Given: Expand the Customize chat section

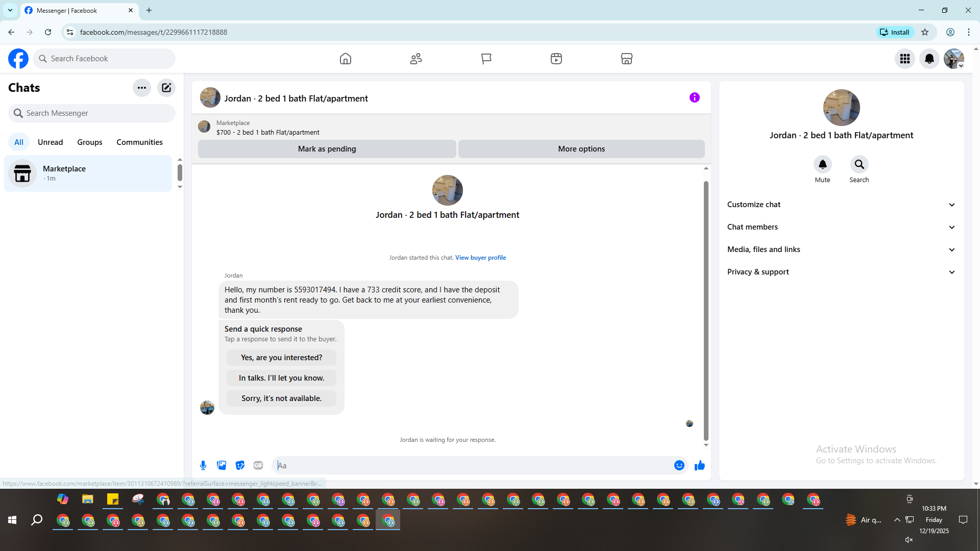Looking at the screenshot, I should click(x=841, y=205).
